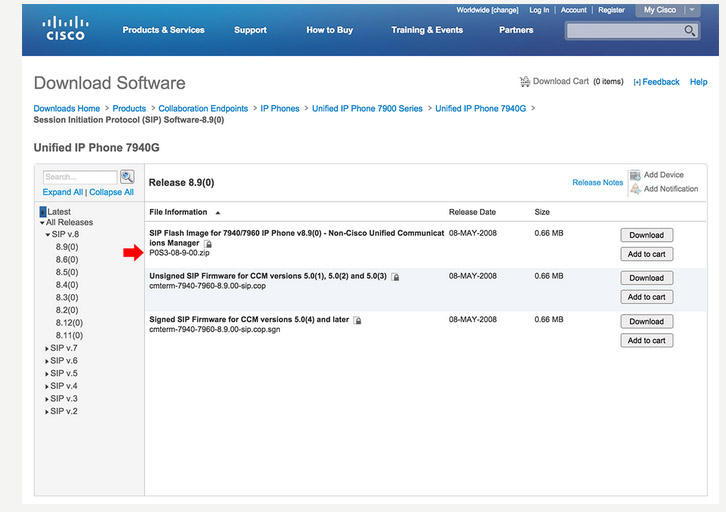Select release 8.3(0) in tree
This screenshot has height=512, width=726.
pos(67,298)
